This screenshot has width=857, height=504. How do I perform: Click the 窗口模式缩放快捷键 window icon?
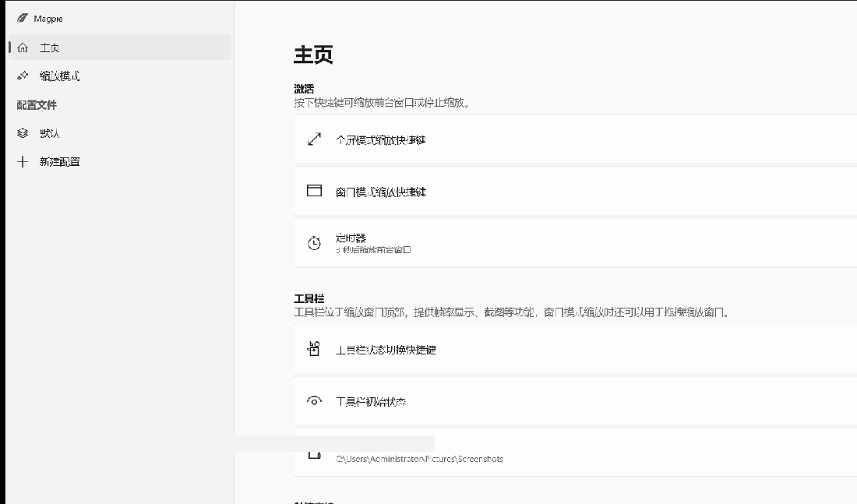314,191
